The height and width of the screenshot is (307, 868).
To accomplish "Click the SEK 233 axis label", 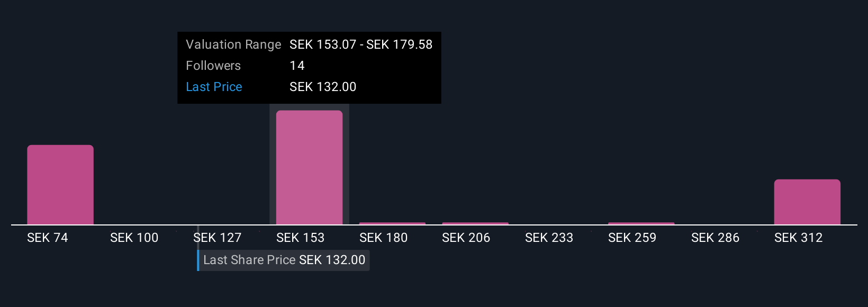I will click(x=549, y=238).
